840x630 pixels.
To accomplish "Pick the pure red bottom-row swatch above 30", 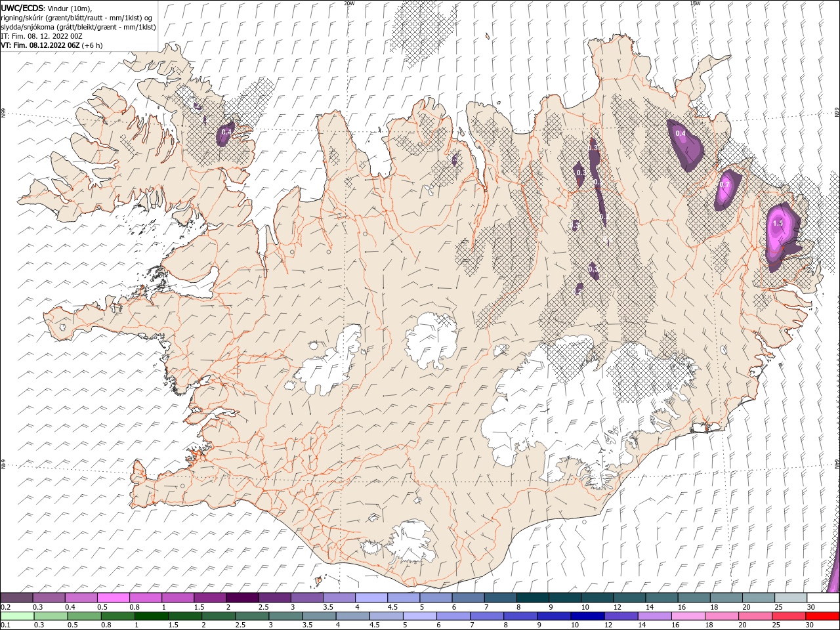I will point(823,616).
